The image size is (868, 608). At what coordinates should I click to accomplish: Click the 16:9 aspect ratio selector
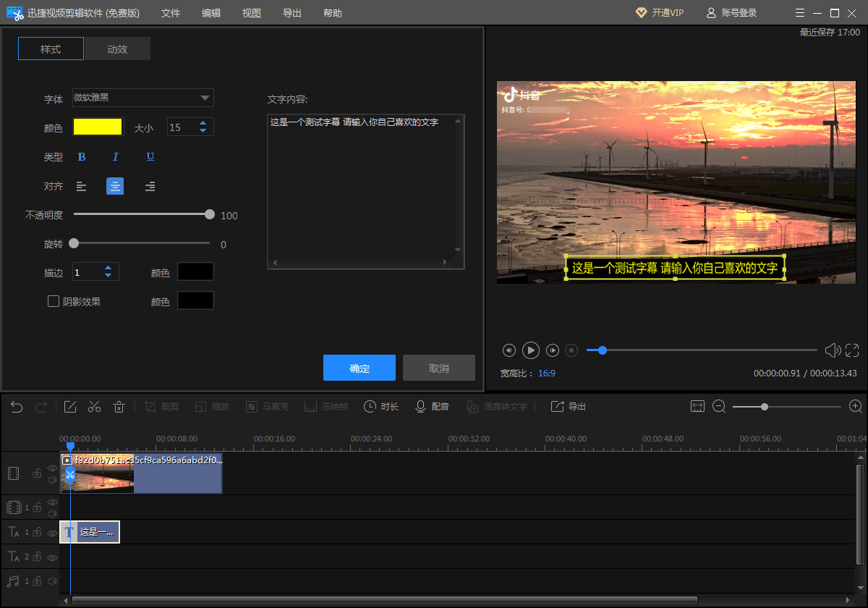(x=546, y=373)
